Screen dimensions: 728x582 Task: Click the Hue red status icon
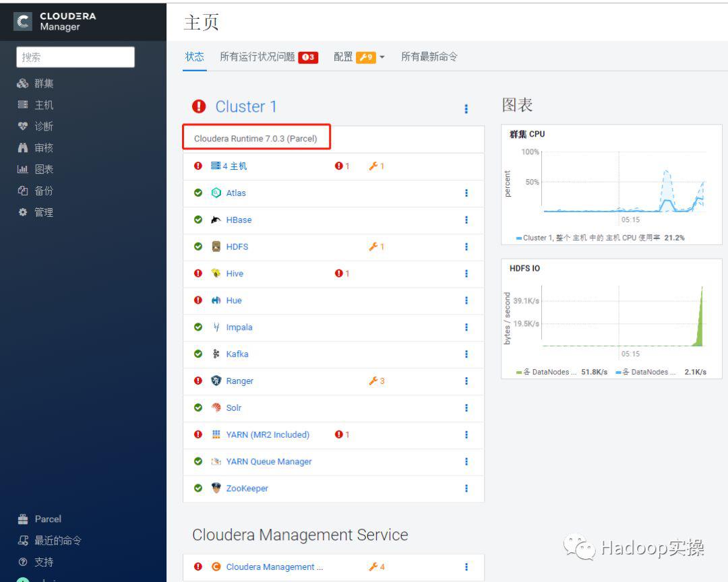(198, 300)
